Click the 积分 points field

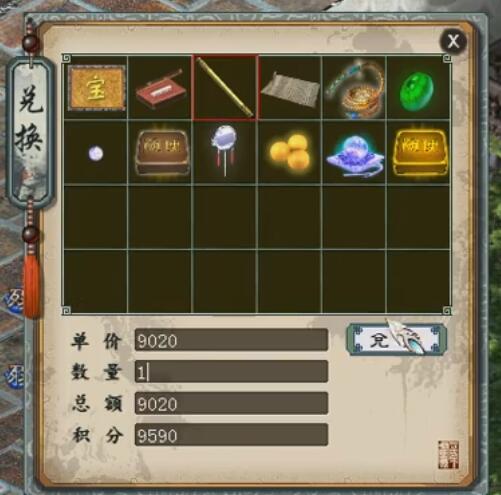231,435
